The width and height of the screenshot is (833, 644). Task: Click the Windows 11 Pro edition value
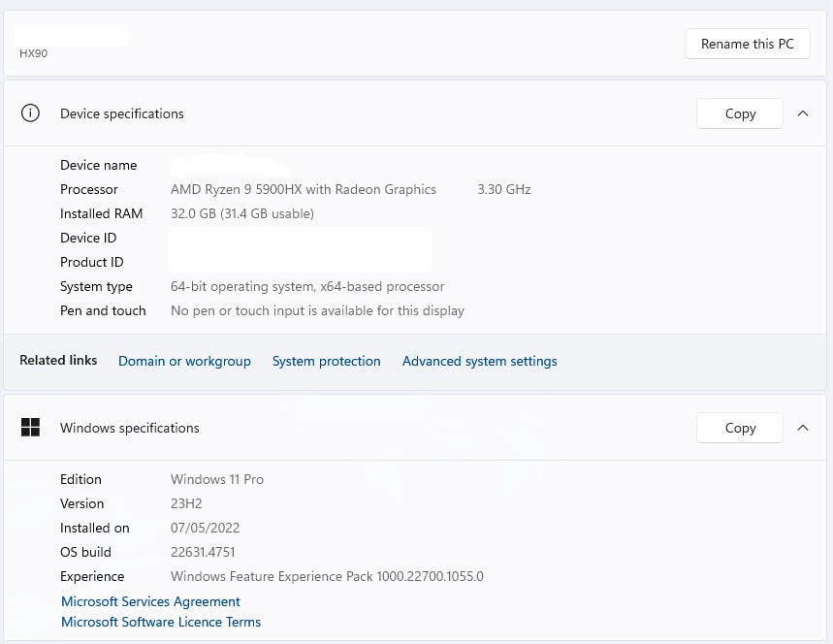[217, 479]
